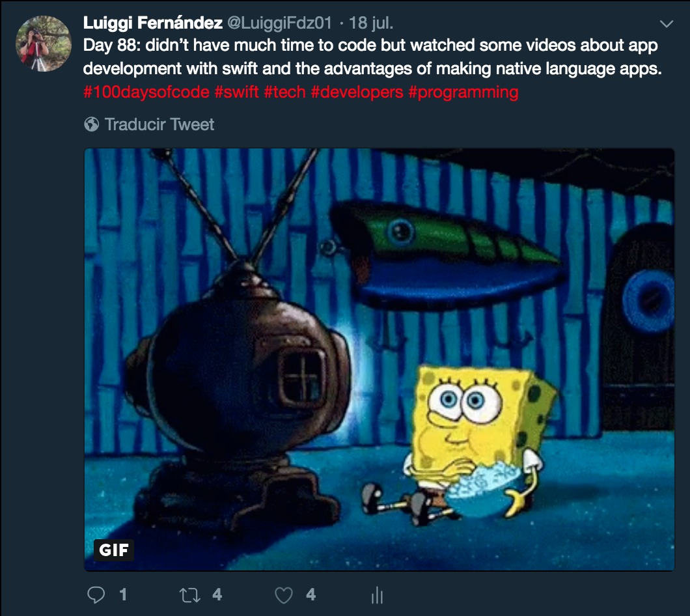Open Luiggi Fernández's profile avatar
Image resolution: width=690 pixels, height=616 pixels.
[43, 44]
